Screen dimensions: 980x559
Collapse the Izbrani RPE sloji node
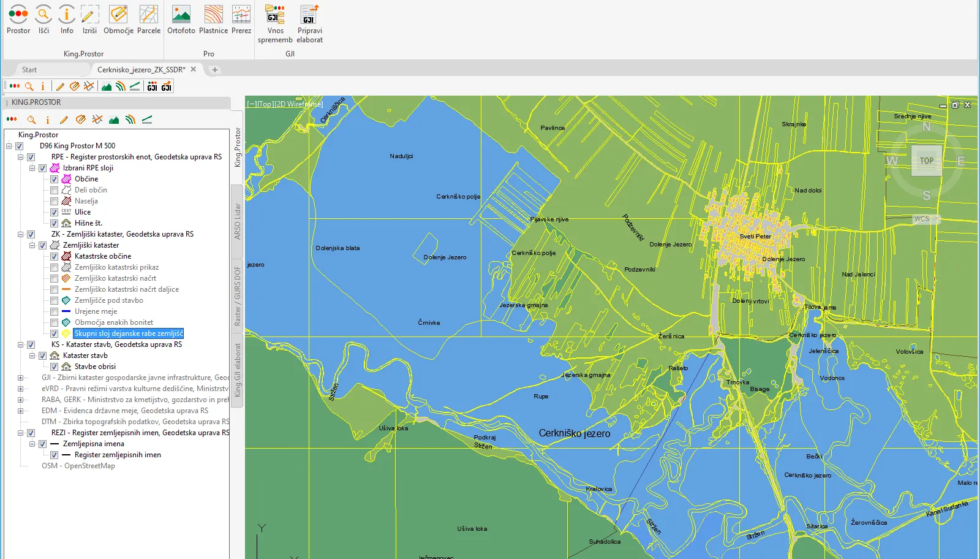coord(32,168)
